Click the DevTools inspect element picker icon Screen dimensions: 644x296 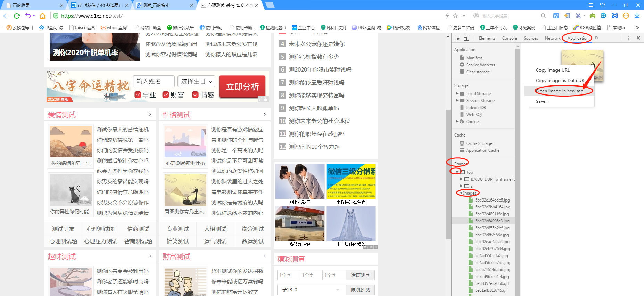click(457, 38)
